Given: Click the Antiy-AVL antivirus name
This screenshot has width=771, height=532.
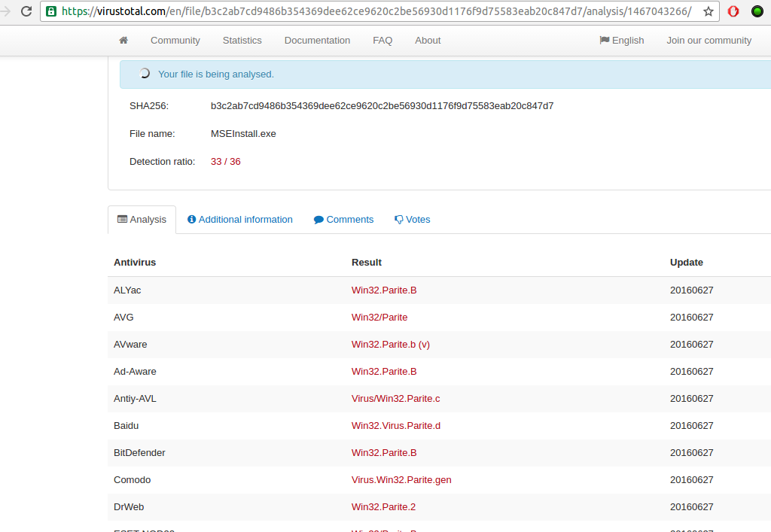Looking at the screenshot, I should pyautogui.click(x=135, y=398).
